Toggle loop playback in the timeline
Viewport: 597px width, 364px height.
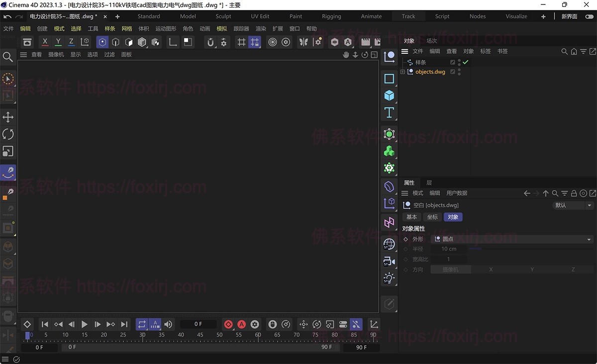[x=142, y=324]
